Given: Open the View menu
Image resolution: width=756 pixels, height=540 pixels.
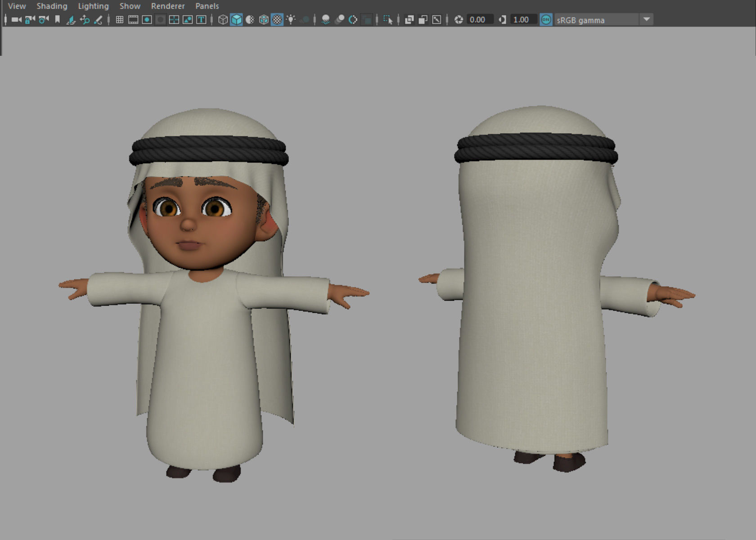Looking at the screenshot, I should point(17,6).
